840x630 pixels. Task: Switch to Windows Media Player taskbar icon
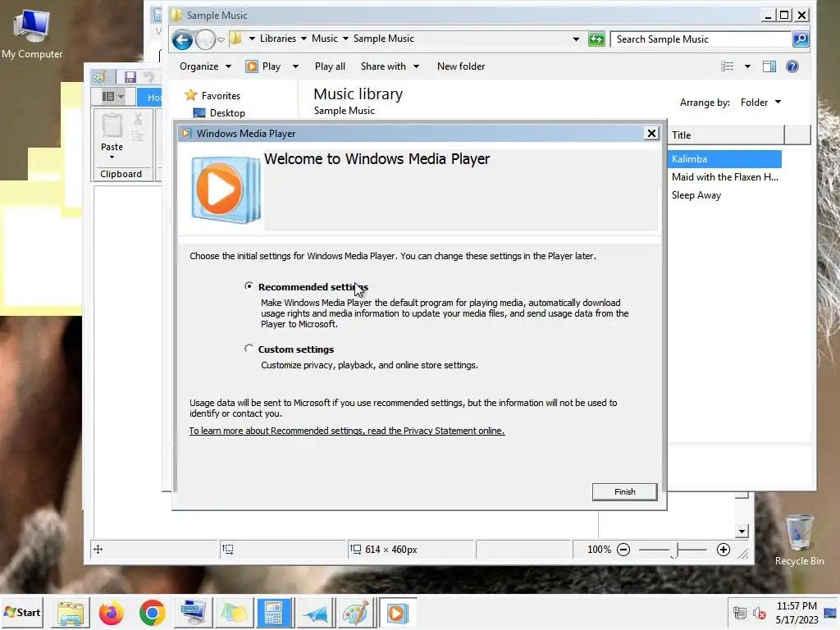pos(398,613)
